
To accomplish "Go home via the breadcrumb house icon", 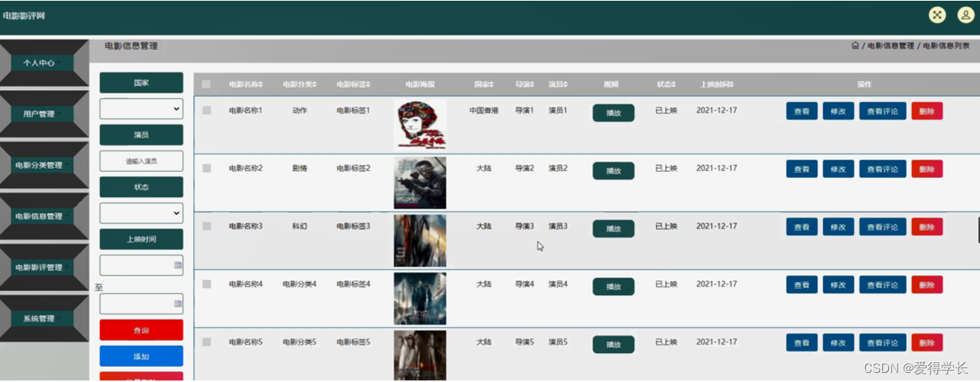I will pyautogui.click(x=855, y=46).
